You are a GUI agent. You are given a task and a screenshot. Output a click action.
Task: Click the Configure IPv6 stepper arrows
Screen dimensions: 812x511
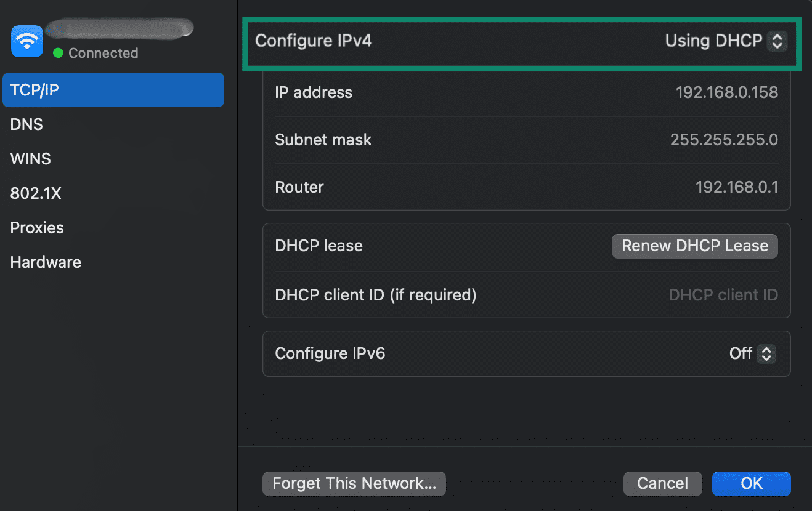point(766,353)
